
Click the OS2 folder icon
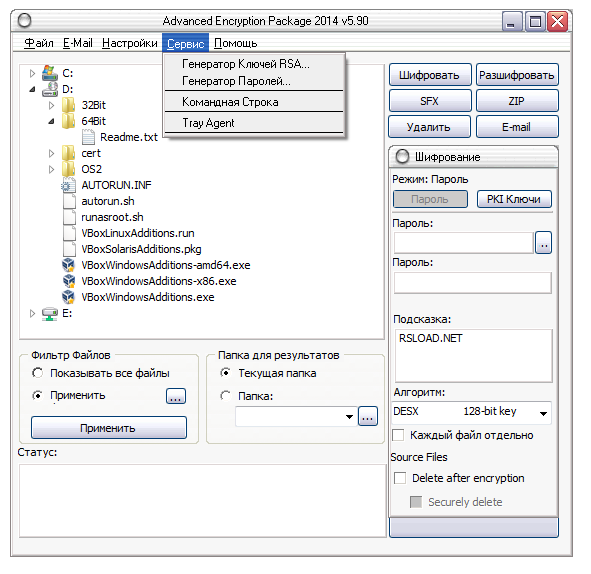coord(69,169)
